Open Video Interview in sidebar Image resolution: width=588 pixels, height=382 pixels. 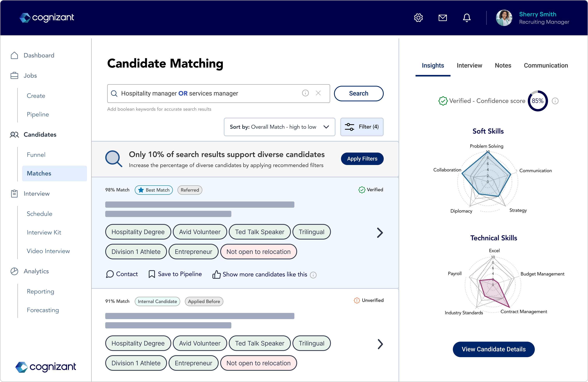point(48,251)
